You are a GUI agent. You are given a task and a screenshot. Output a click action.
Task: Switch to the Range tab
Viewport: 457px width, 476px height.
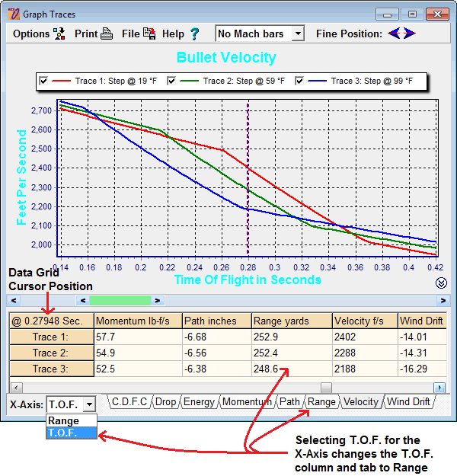(322, 402)
